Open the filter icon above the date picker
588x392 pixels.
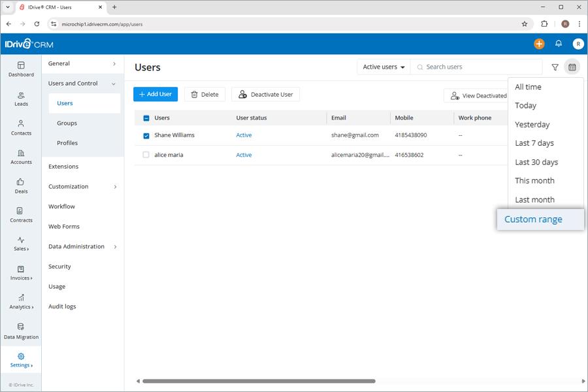pos(555,67)
